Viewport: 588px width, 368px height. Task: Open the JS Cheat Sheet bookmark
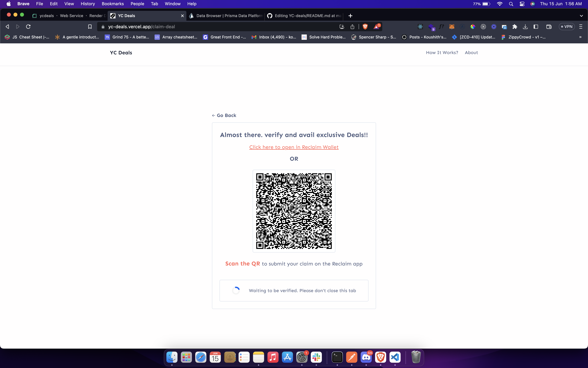[x=27, y=37]
